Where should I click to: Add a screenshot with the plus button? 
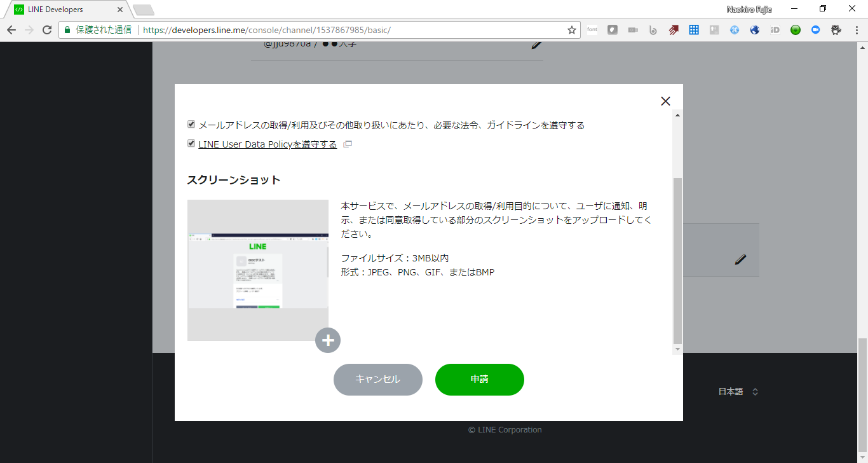point(328,340)
